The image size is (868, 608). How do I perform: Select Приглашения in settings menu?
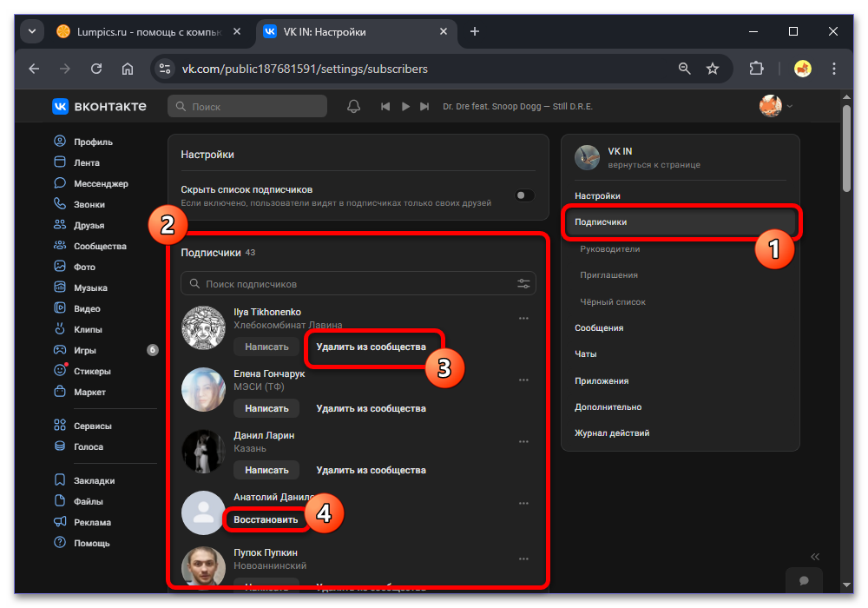point(609,275)
